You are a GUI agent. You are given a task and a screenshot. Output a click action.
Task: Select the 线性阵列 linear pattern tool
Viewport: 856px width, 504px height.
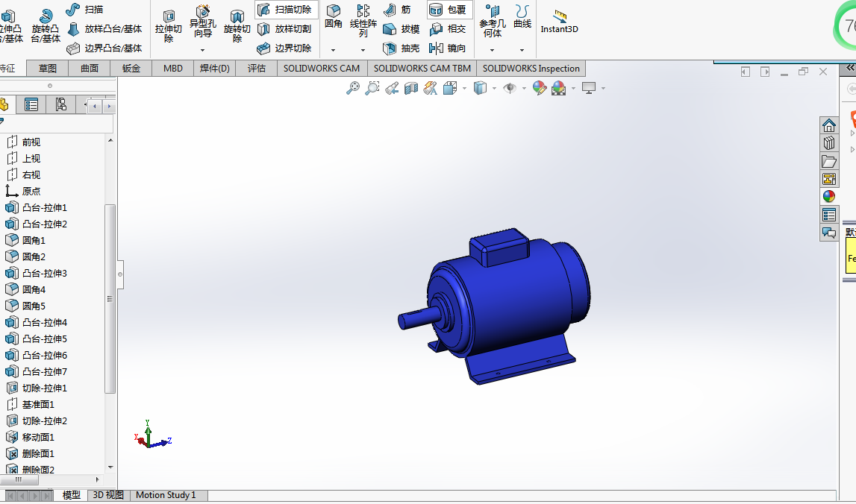(x=363, y=22)
